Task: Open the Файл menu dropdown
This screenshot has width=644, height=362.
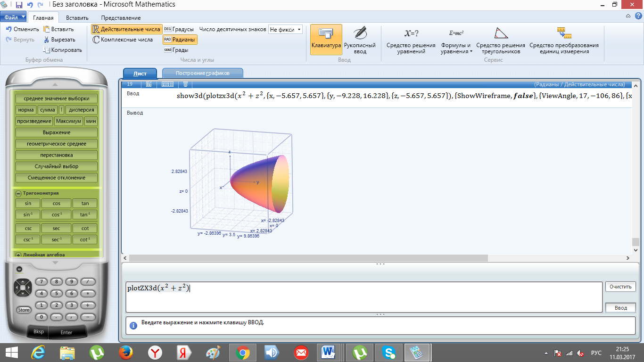Action: [14, 17]
